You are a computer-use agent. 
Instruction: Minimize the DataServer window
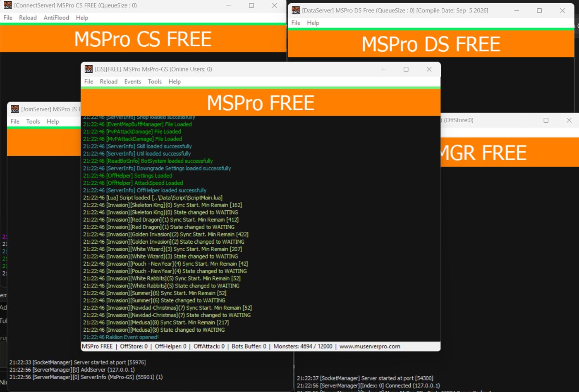[516, 10]
